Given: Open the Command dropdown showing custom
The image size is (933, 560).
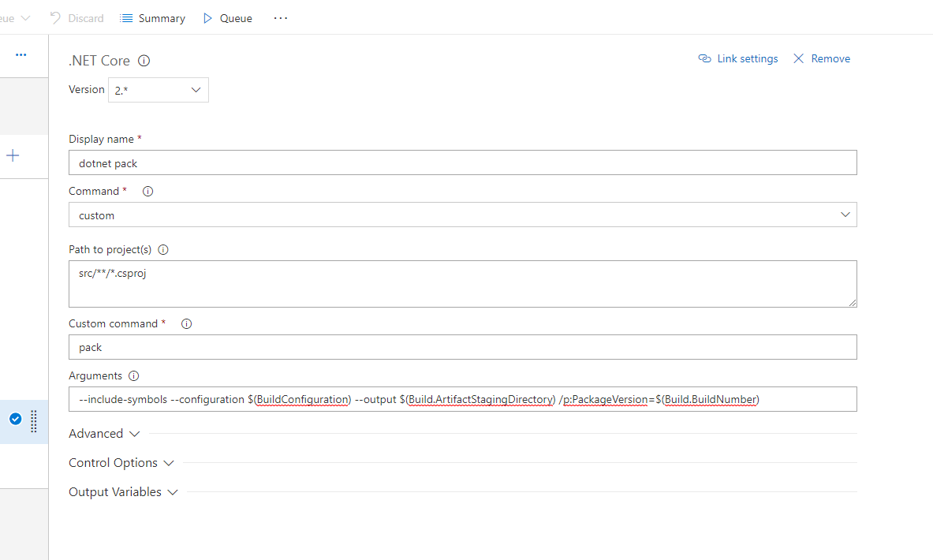Looking at the screenshot, I should pos(462,215).
